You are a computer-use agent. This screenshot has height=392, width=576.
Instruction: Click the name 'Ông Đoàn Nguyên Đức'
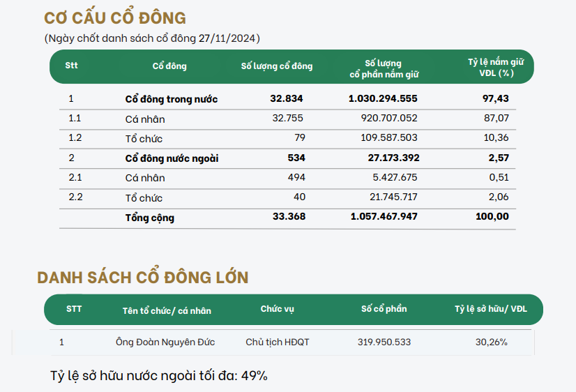point(165,342)
